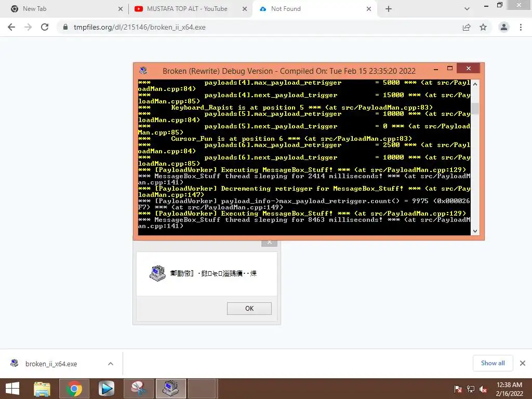Viewport: 532px width, 399px height.
Task: Open the Windows Start button
Action: [12, 389]
